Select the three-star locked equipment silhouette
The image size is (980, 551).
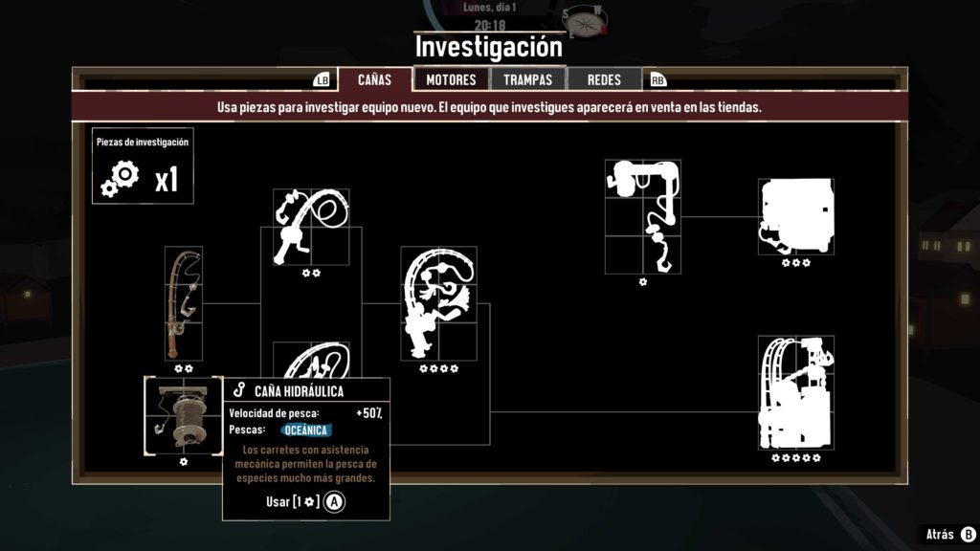[x=796, y=217]
